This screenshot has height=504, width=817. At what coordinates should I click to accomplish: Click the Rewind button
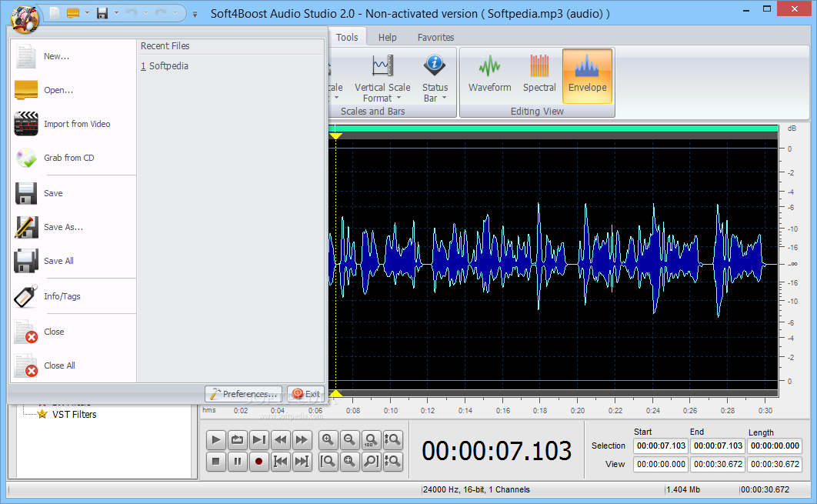(280, 440)
